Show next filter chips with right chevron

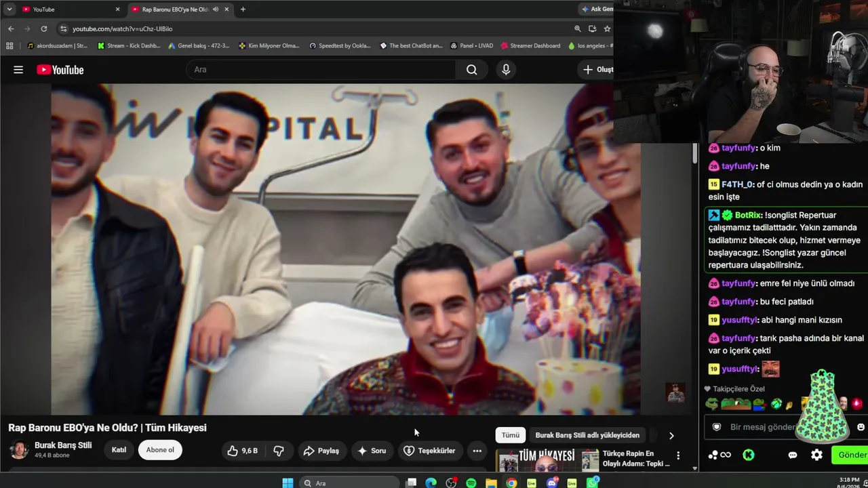point(671,436)
